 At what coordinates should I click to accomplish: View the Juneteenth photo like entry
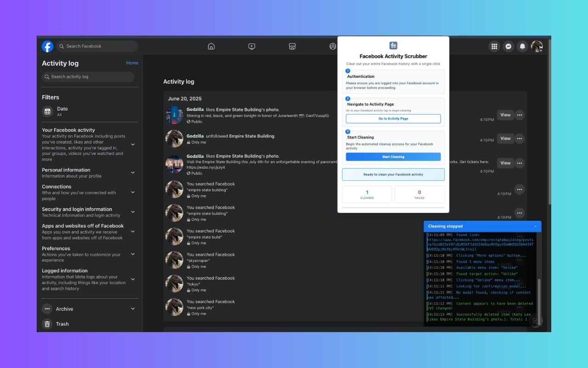click(505, 115)
